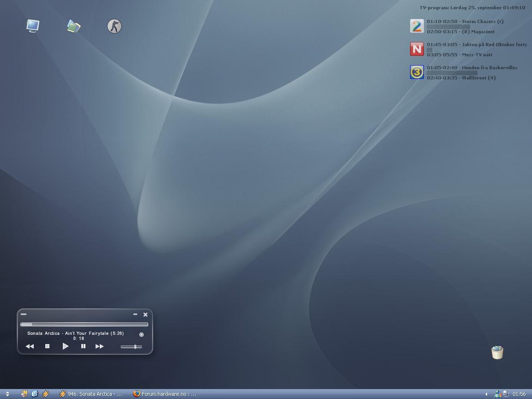Select 'Jakten på Rød Oktober' program listing
The width and height of the screenshot is (532, 399).
tap(477, 44)
